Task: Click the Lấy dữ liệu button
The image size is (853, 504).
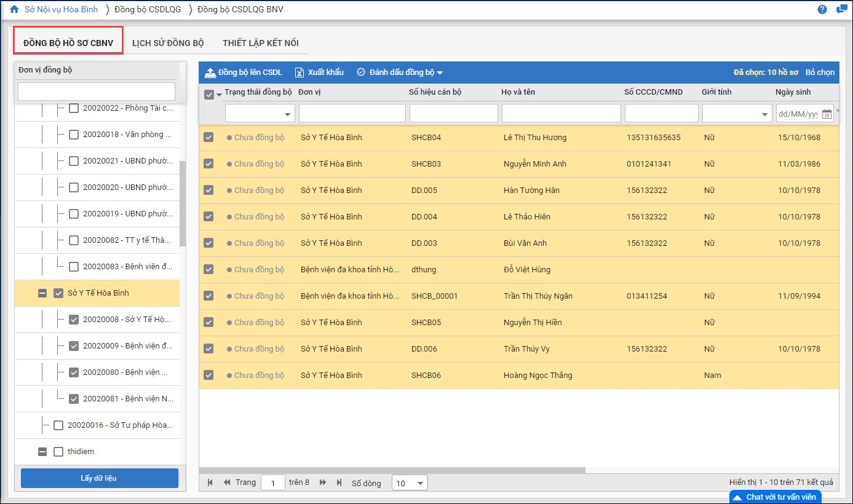Action: (x=99, y=478)
